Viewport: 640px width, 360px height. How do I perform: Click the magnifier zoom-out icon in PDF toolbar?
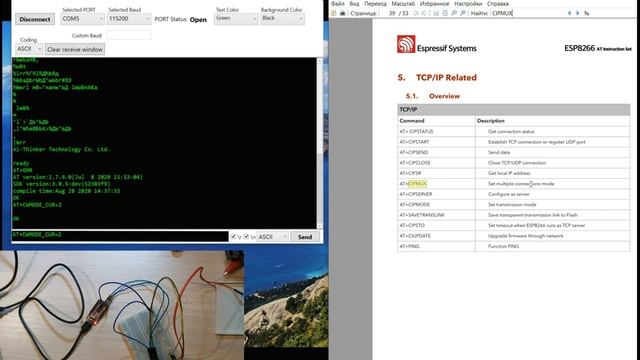(454, 13)
